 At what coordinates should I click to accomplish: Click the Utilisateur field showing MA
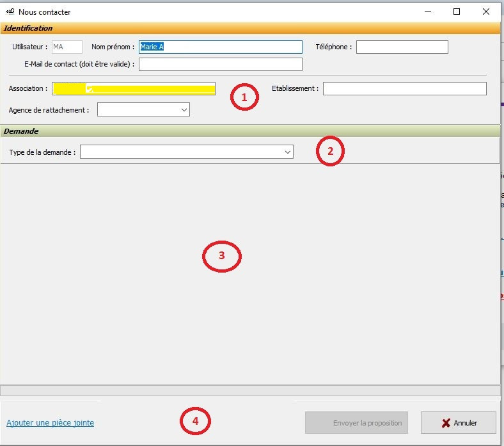67,47
